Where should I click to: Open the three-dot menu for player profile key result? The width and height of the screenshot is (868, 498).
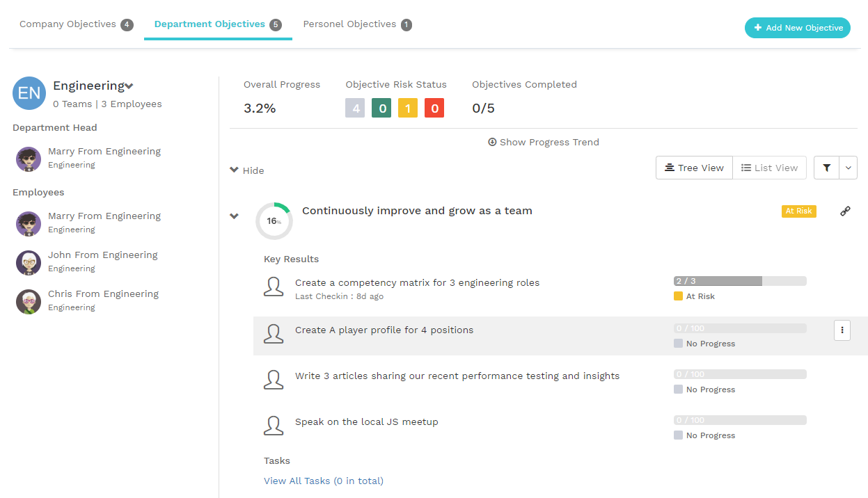(842, 330)
